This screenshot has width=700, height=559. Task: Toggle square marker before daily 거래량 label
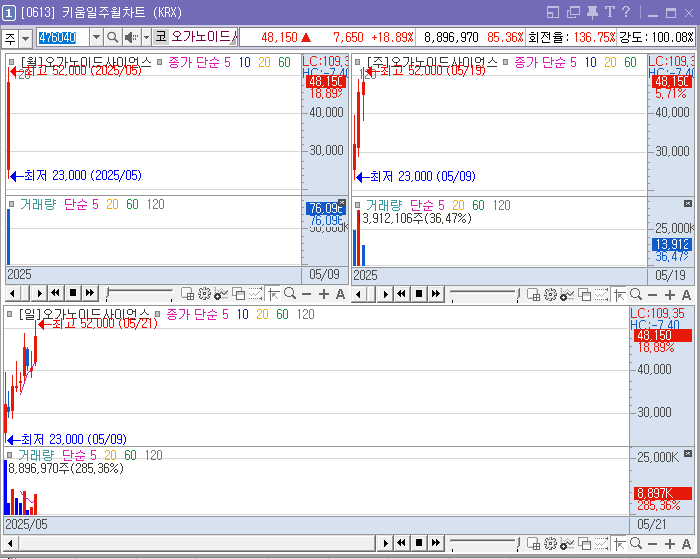coord(9,455)
